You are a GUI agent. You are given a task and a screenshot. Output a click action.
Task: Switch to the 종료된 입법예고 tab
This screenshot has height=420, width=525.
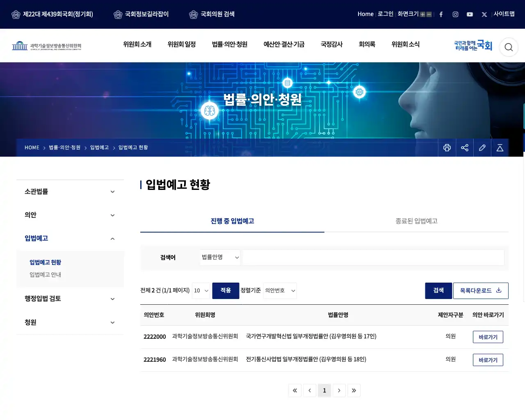416,221
